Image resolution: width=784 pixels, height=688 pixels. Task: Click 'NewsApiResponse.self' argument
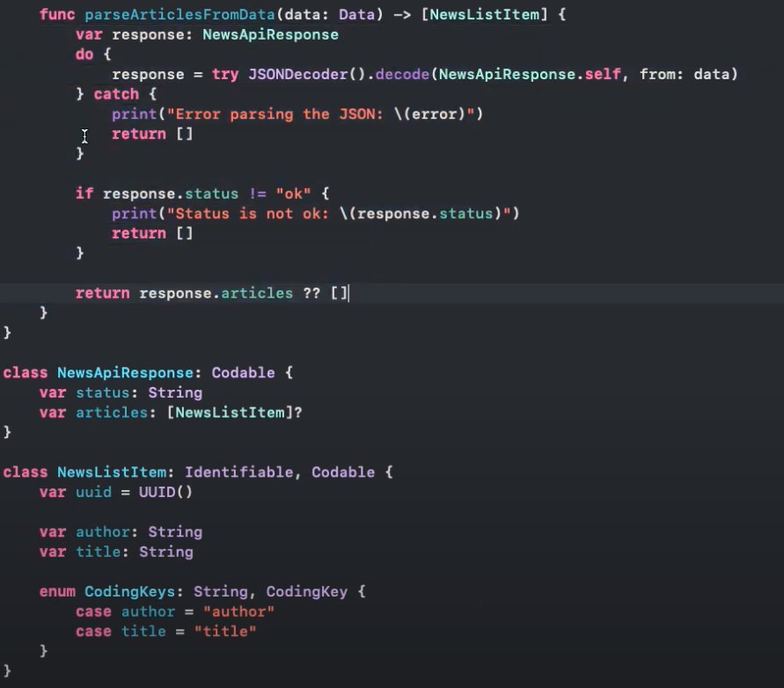[530, 75]
